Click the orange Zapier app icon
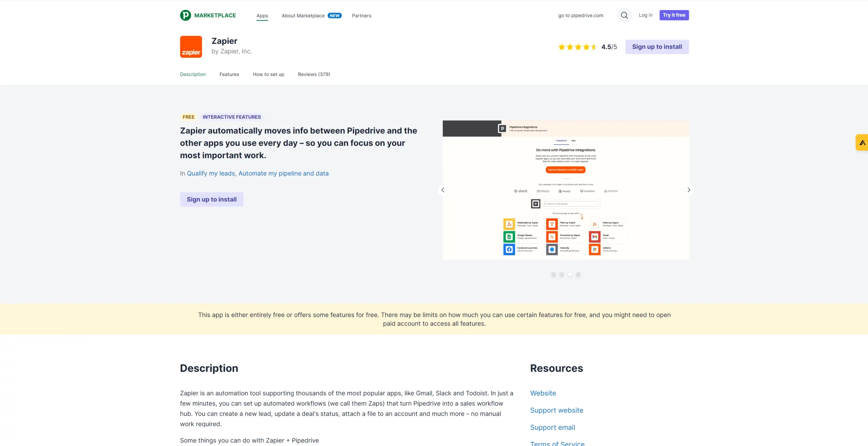The height and width of the screenshot is (446, 868). (191, 47)
